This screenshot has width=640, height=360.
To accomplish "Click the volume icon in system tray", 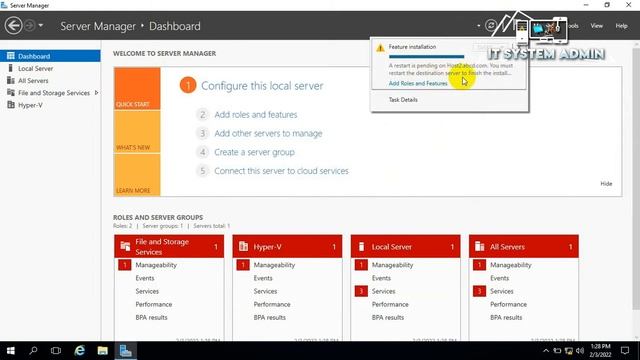I will coord(580,351).
